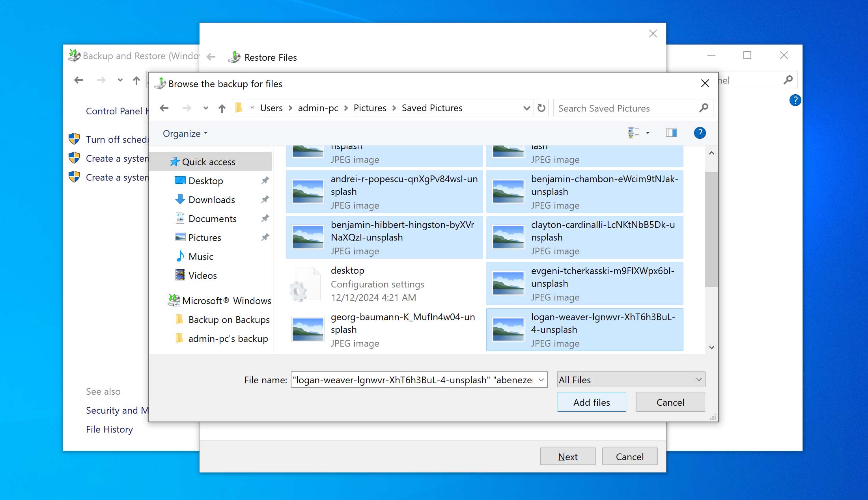
Task: Scroll down the file browser list
Action: point(711,347)
